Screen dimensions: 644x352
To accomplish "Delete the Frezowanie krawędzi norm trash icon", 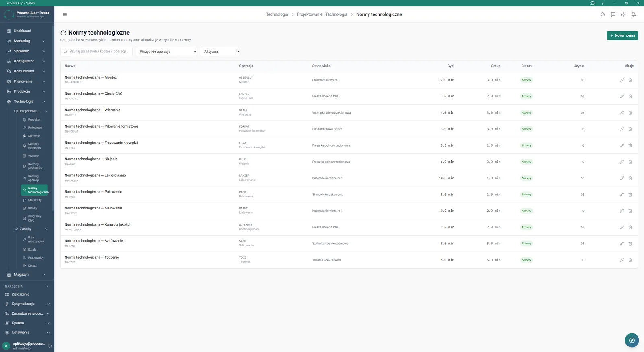I will click(x=630, y=145).
